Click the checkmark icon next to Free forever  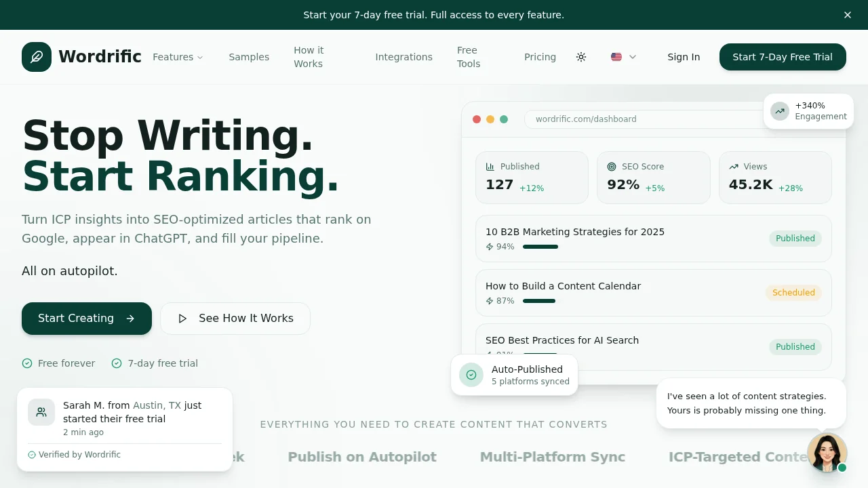coord(27,363)
